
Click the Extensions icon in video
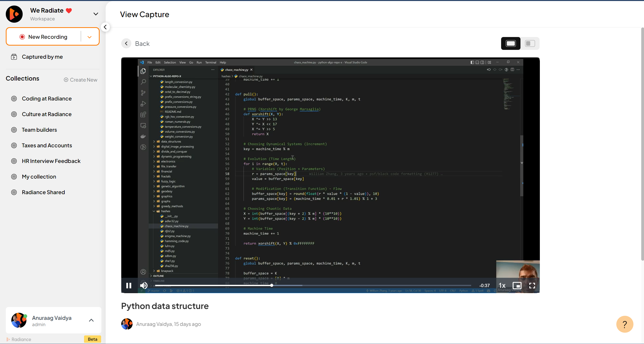pos(143,115)
